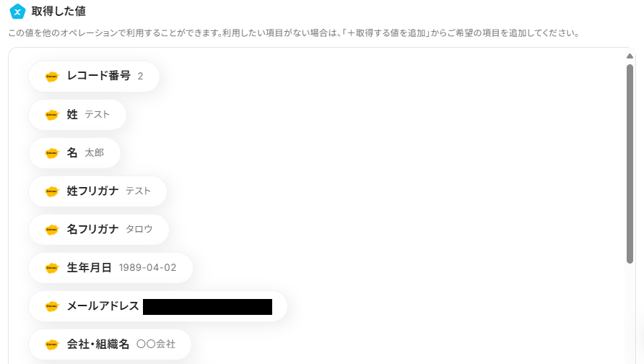Select the 会社・組織名 〇〇会社 chip
The height and width of the screenshot is (364, 644).
(x=110, y=344)
